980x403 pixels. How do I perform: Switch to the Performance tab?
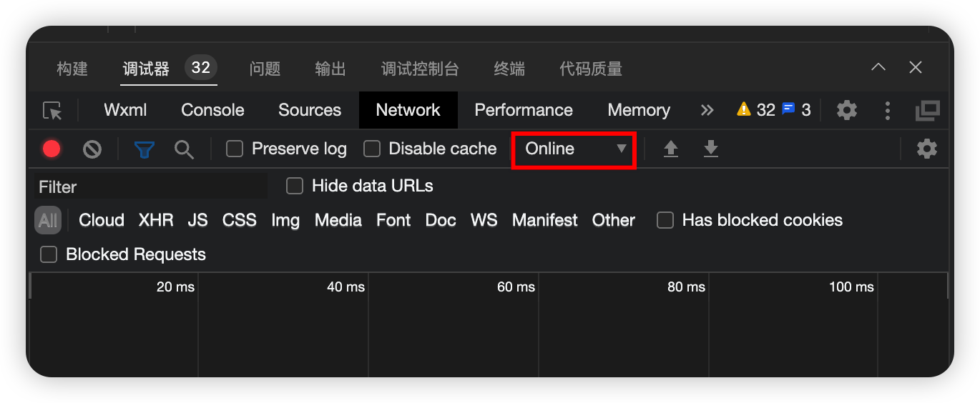pyautogui.click(x=524, y=110)
